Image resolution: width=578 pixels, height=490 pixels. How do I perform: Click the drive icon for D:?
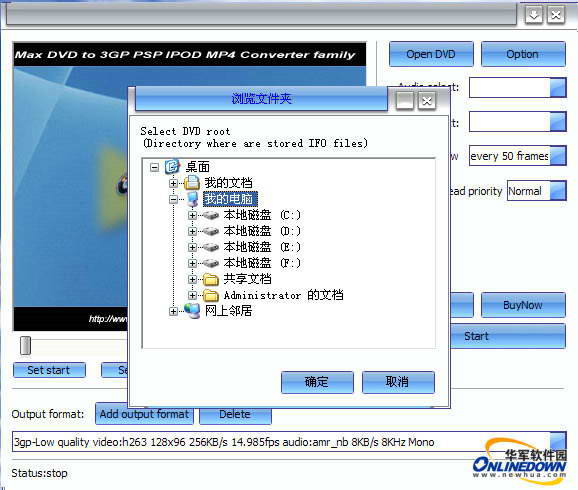tap(211, 231)
